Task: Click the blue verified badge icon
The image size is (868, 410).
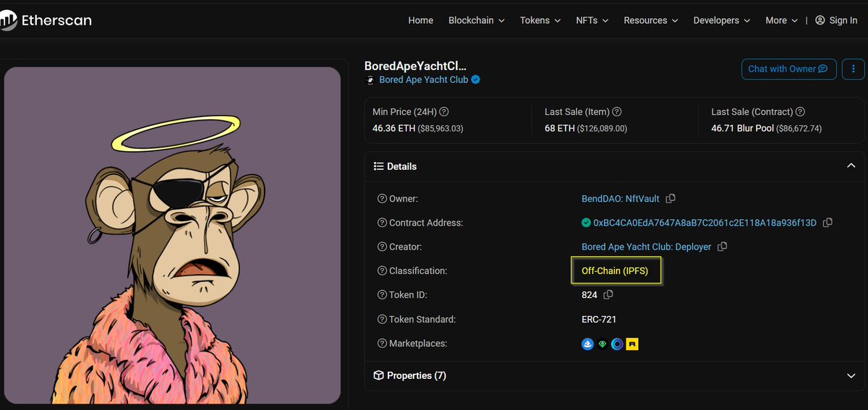Action: pos(476,80)
